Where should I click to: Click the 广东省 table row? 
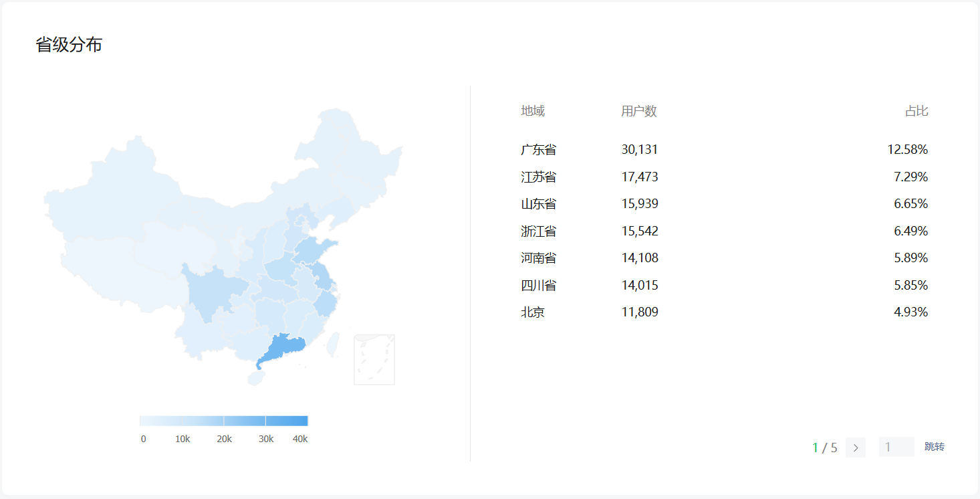point(725,150)
